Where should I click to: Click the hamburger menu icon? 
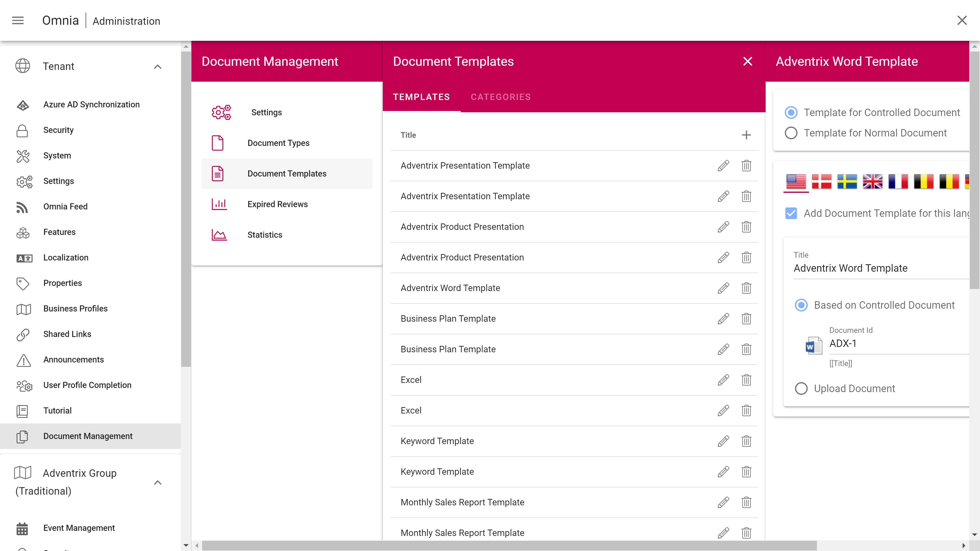[x=18, y=20]
